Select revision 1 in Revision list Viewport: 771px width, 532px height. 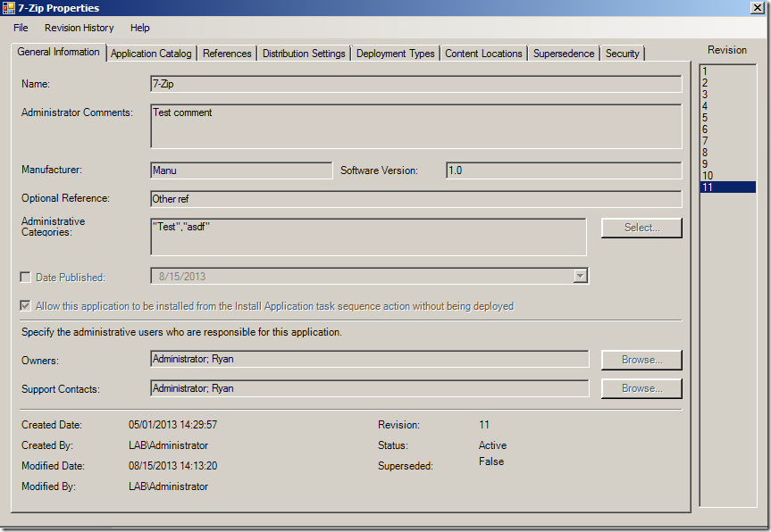pos(728,71)
